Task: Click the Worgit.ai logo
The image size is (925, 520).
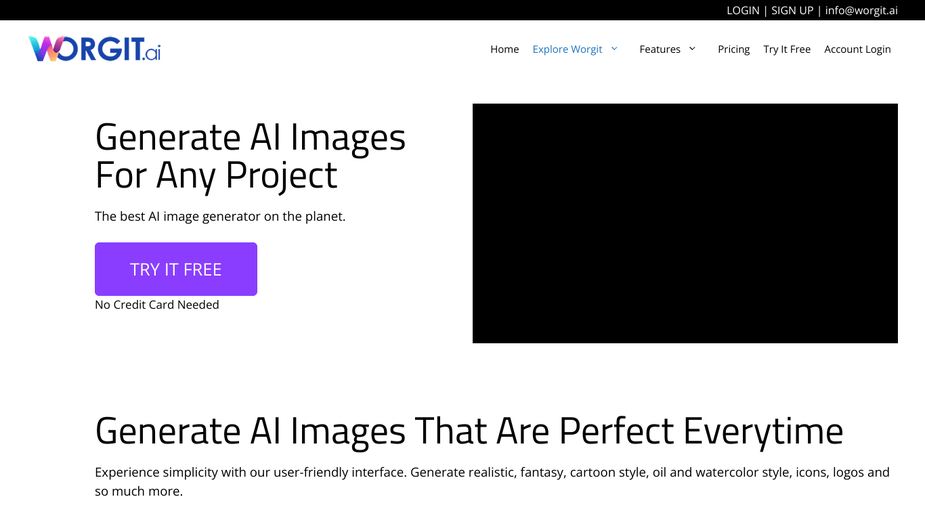Action: pyautogui.click(x=94, y=49)
